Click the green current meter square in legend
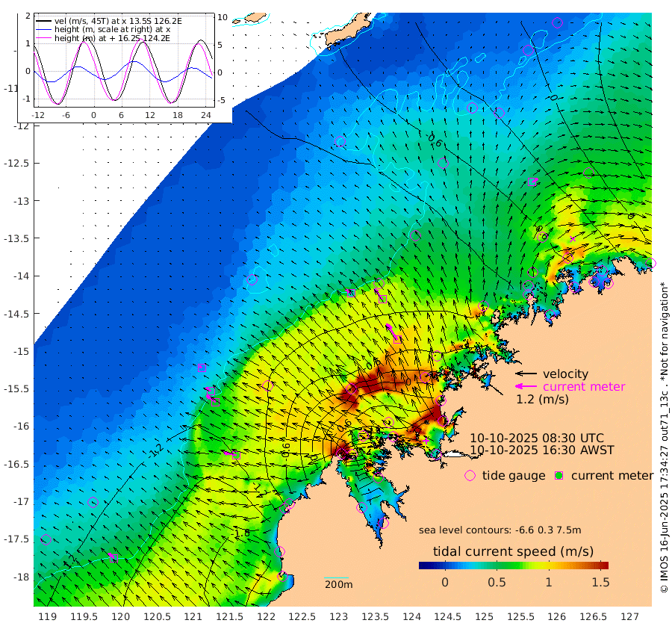Screen dimensions: 672x632 (559, 476)
